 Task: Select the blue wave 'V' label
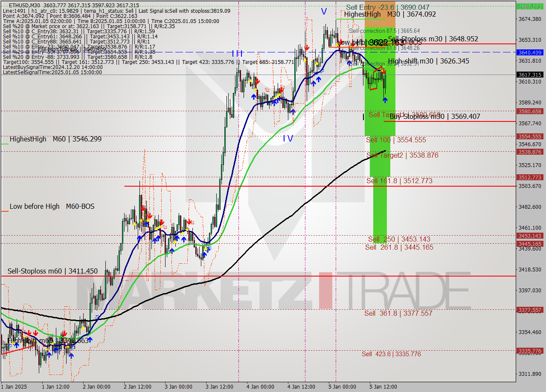coord(324,11)
